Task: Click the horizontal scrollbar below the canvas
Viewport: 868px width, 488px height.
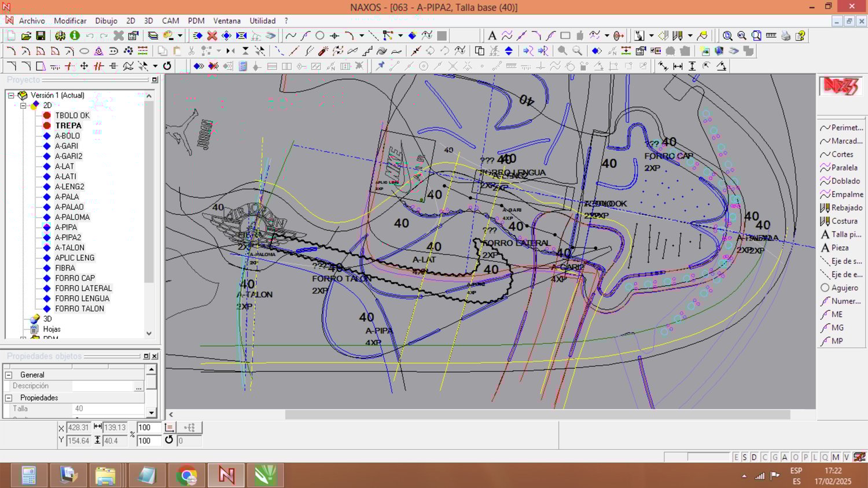Action: coord(537,414)
